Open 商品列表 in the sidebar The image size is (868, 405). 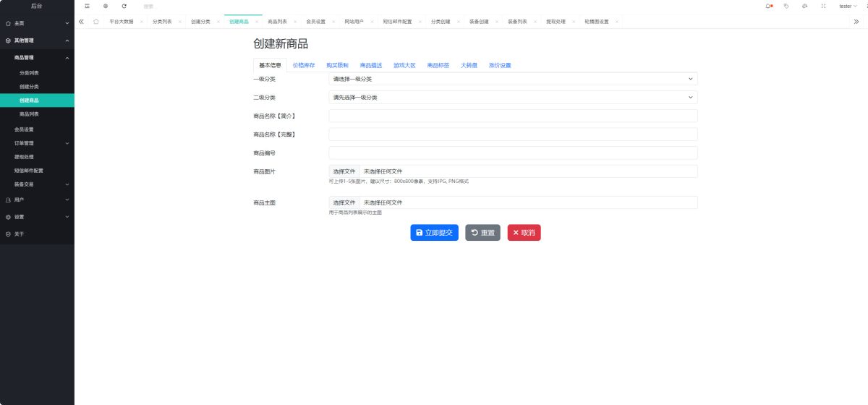(x=37, y=114)
